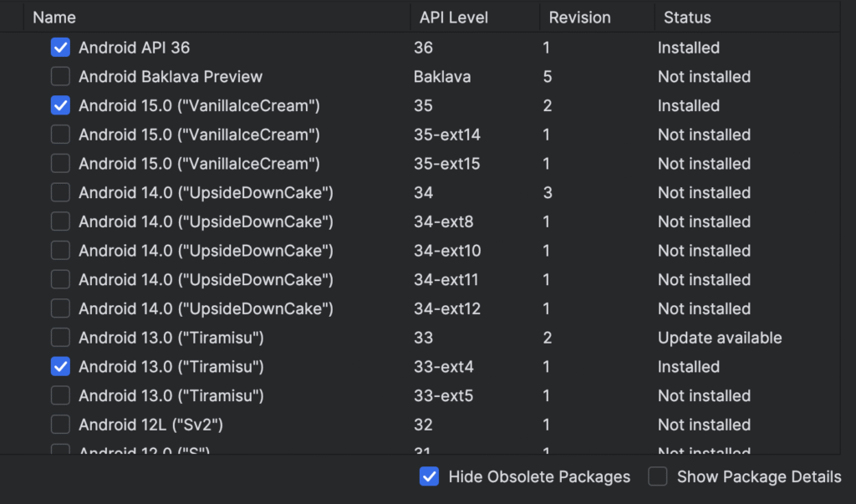
Task: Click the Status column header
Action: 687,17
